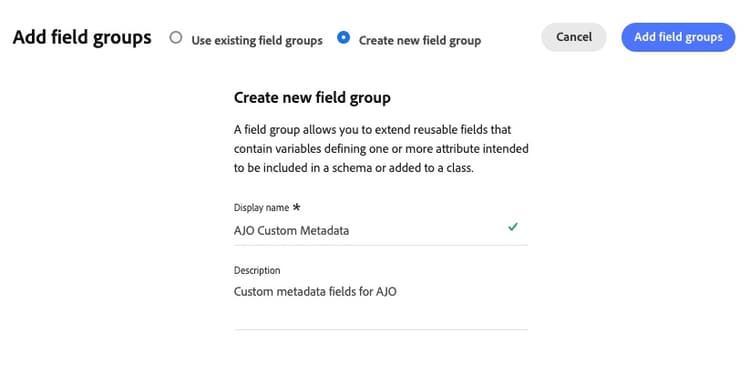Select the Create new field group radio
This screenshot has height=373, width=750.
pos(343,37)
